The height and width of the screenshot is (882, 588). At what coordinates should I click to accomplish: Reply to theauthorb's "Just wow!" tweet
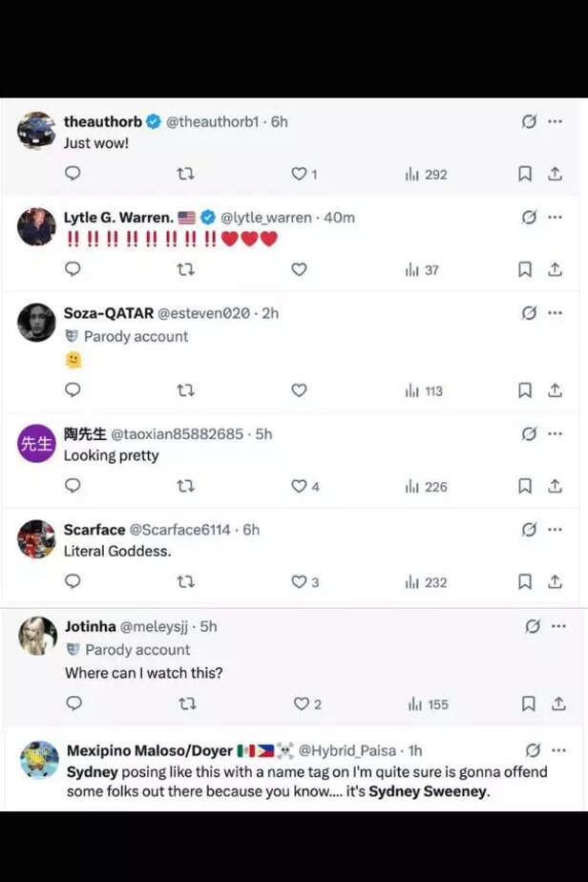[x=73, y=174]
